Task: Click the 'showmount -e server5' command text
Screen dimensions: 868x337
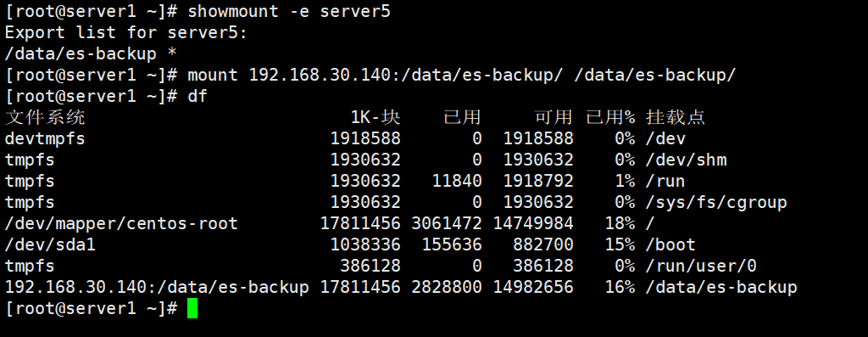Action: coord(289,11)
